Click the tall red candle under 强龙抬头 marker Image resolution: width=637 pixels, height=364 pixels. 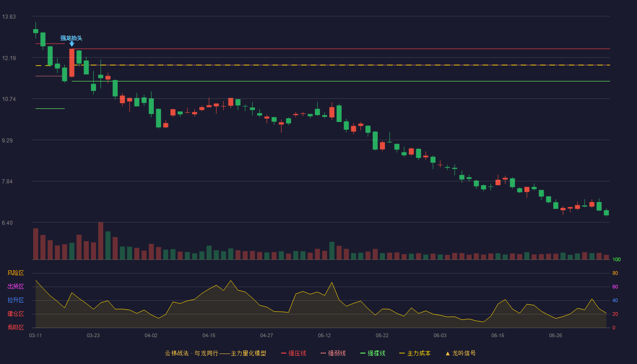point(72,63)
